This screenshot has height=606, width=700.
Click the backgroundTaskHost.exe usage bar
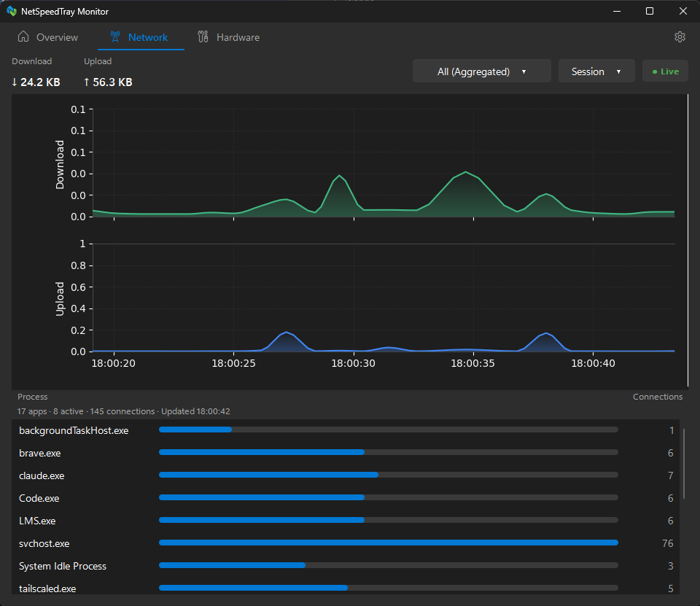389,430
